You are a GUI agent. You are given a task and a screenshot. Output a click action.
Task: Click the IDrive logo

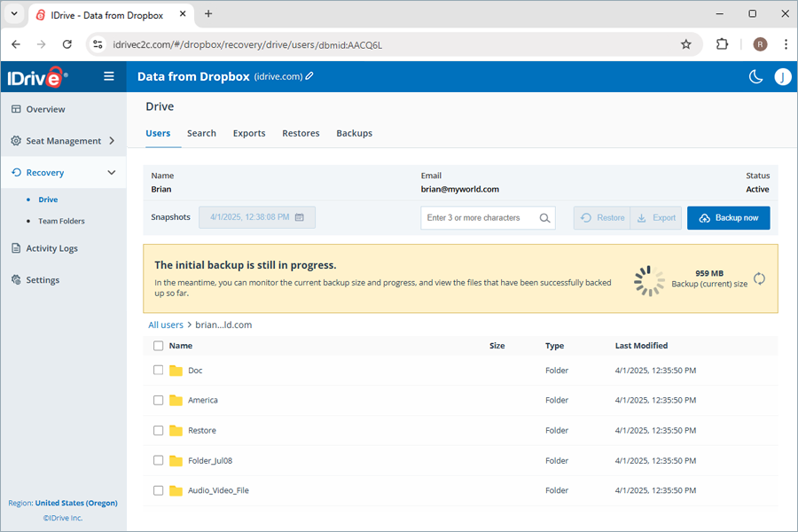click(36, 77)
